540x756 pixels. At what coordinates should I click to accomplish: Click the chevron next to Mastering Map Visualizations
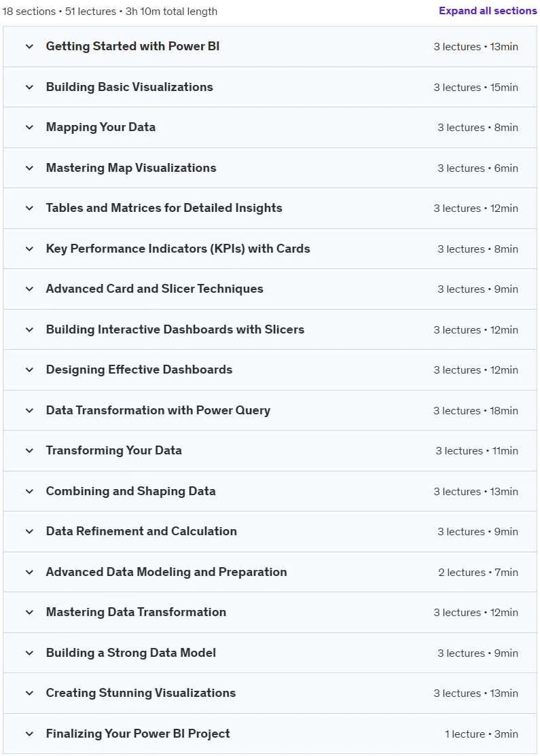point(29,168)
